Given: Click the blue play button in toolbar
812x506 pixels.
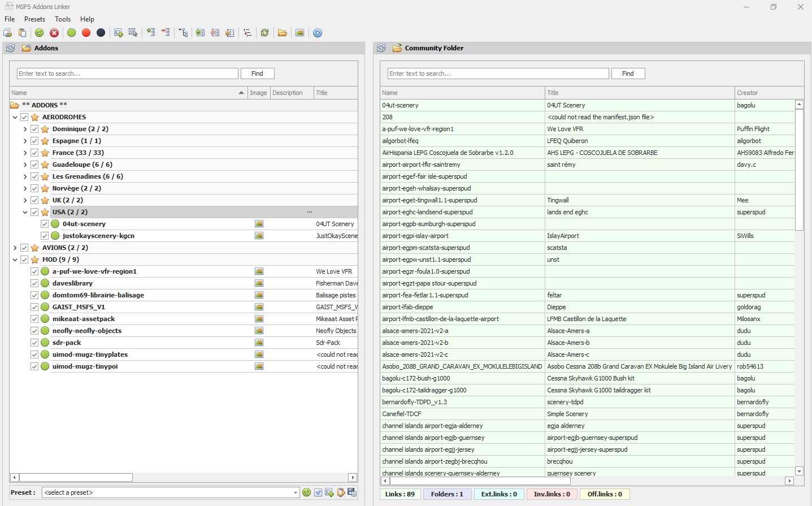Looking at the screenshot, I should [318, 33].
